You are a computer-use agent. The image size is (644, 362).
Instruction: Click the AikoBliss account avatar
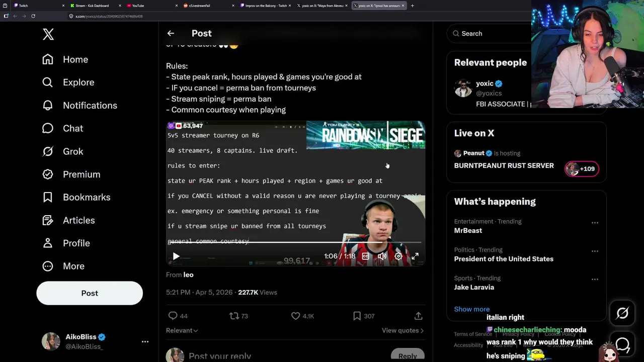50,341
